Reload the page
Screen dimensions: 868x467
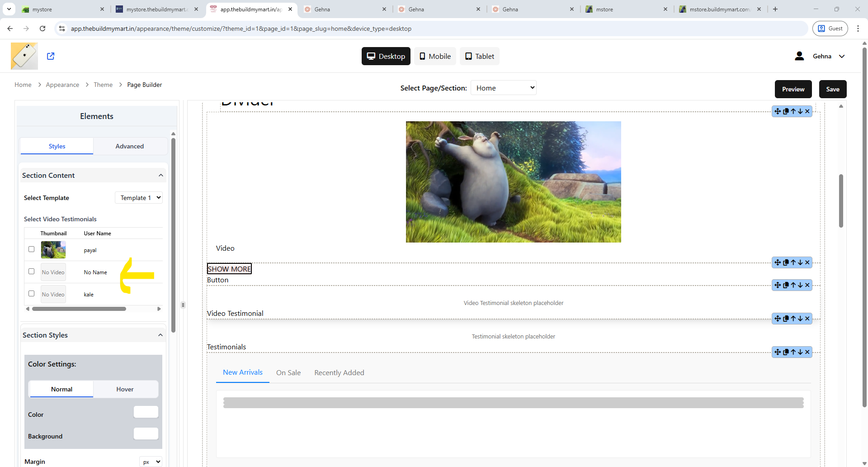point(42,29)
